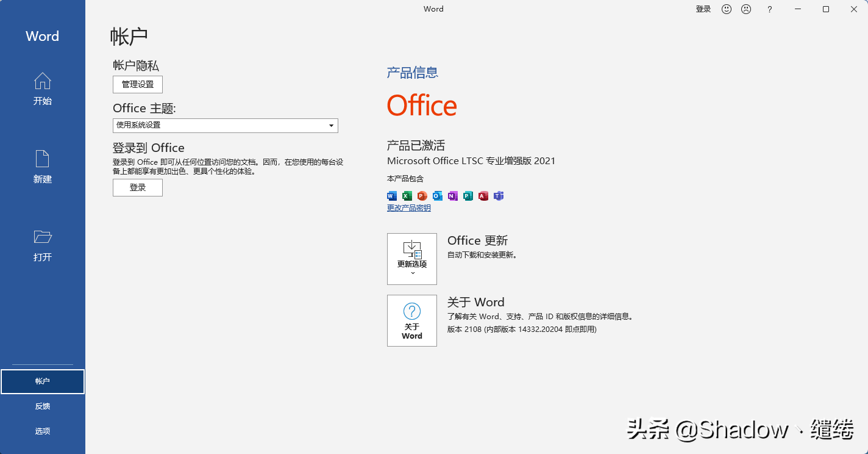Click the PowerPoint app icon under 本产品包含
This screenshot has height=454, width=868.
422,196
